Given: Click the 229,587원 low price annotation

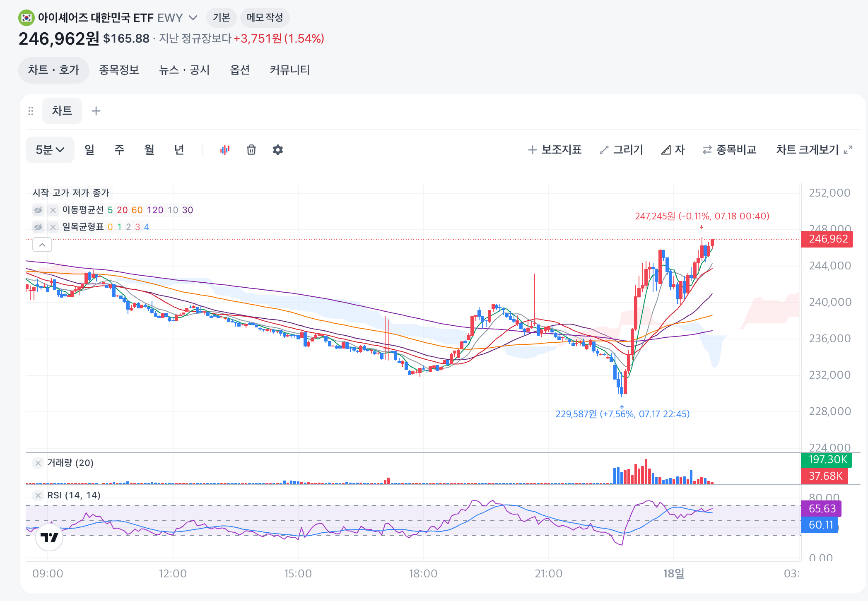Looking at the screenshot, I should 622,414.
